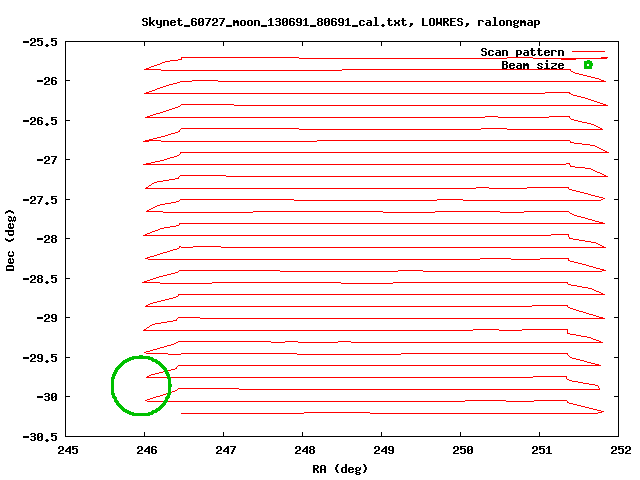
Task: Click the 251 tick label on RA axis
Action: click(541, 450)
